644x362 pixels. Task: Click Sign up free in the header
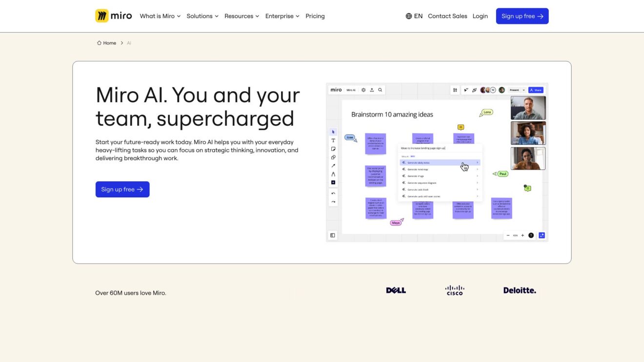coord(522,16)
